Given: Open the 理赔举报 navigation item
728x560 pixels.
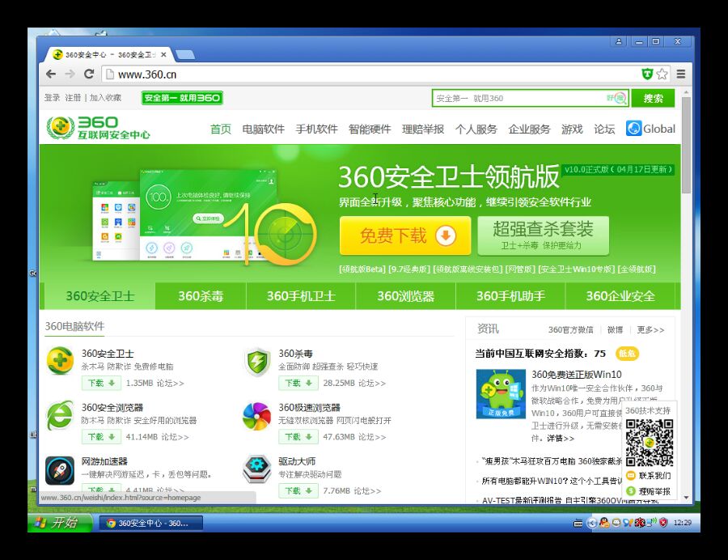Looking at the screenshot, I should coord(423,129).
